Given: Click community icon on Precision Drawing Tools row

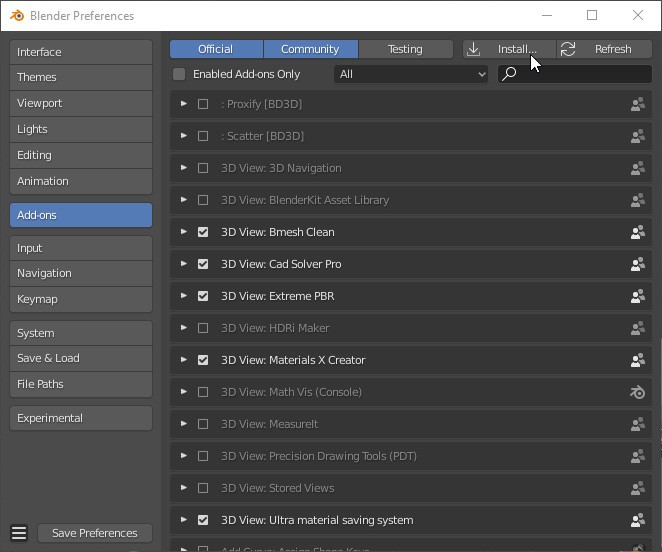Looking at the screenshot, I should 638,456.
